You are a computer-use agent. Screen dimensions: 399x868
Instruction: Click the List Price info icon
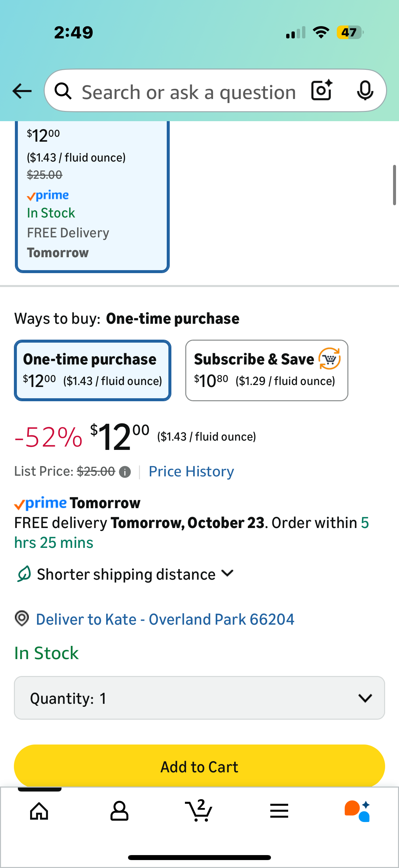click(125, 472)
